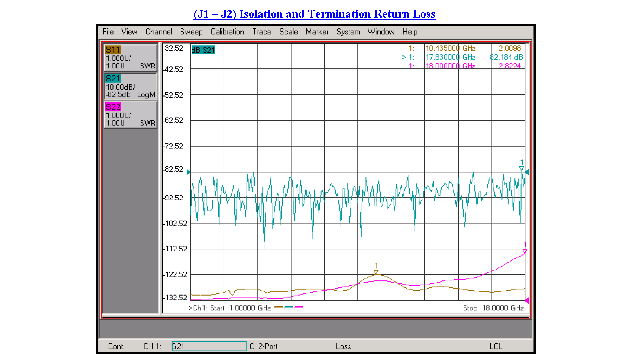Viewport: 641px width, 364px height.
Task: Toggle S22 trace active state
Action: coord(113,107)
